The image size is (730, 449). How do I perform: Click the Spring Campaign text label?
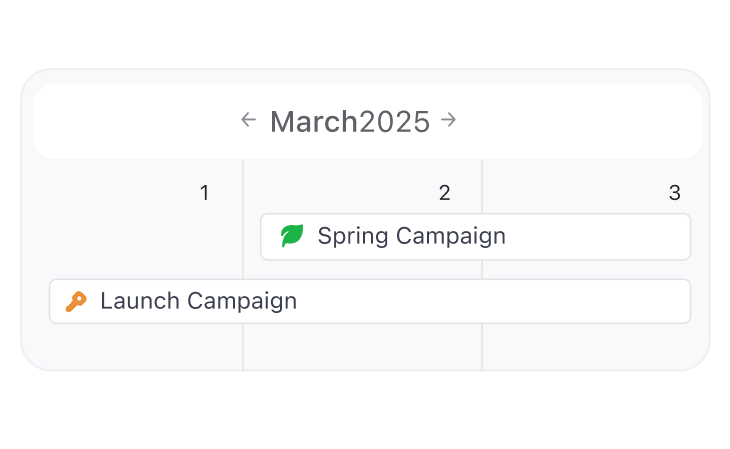(x=412, y=236)
